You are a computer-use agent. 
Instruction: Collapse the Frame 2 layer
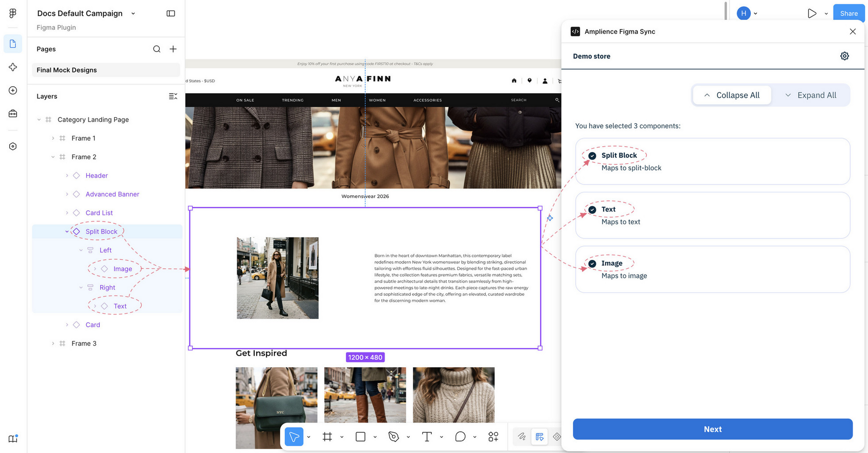[53, 157]
